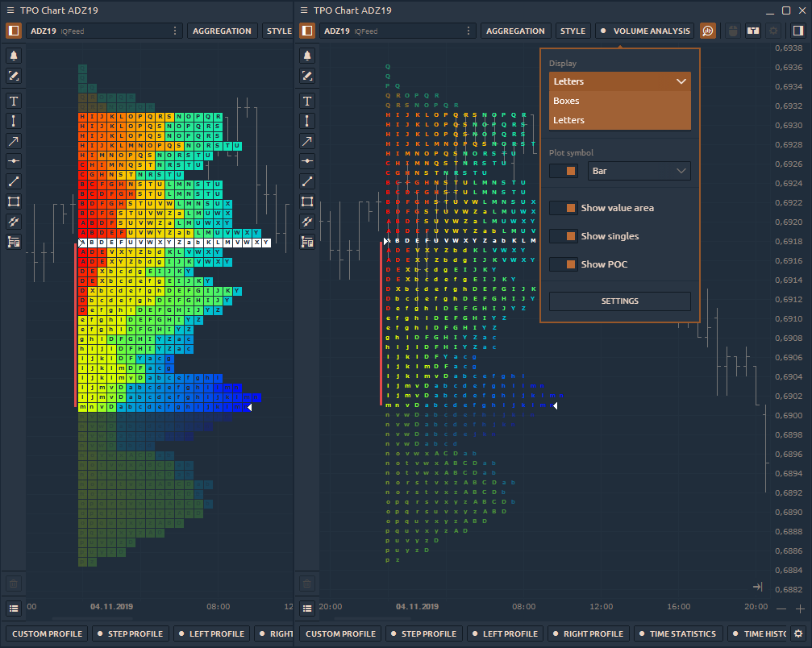The height and width of the screenshot is (648, 812).
Task: Toggle STEP PROFILE in left window
Action: point(130,633)
